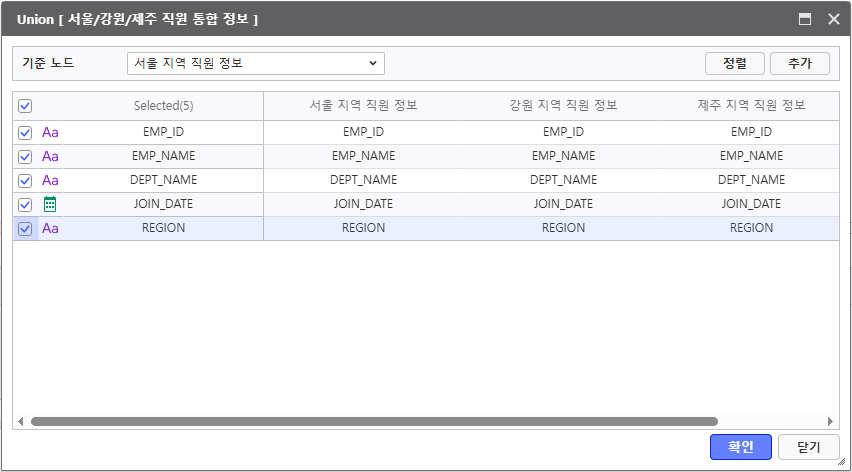Uncheck the JOIN_DATE row checkbox
This screenshot has width=852, height=472.
25,204
